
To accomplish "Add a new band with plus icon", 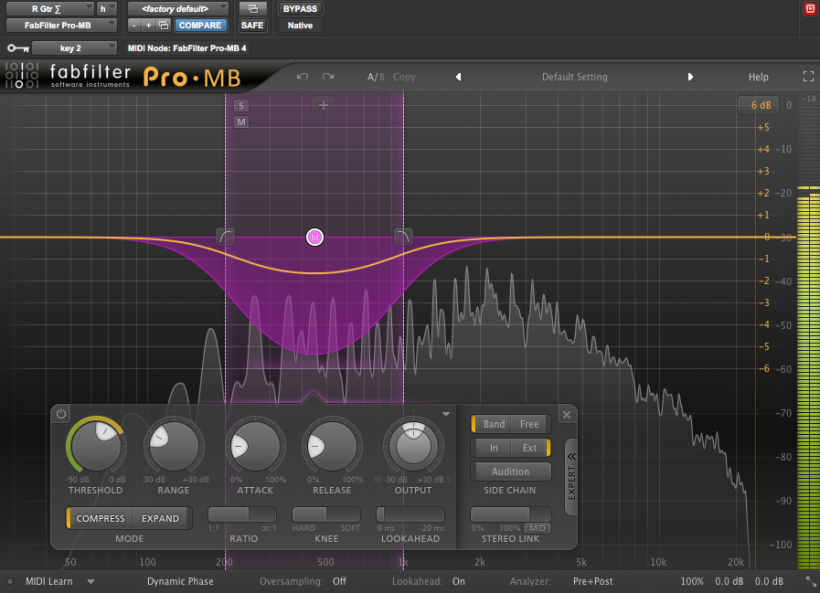I will (323, 105).
